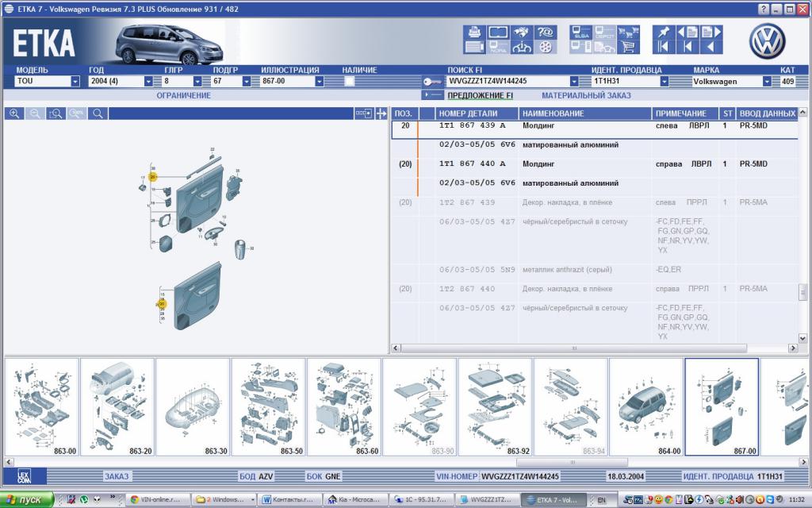Click the zoom in magnifier icon
Viewport: 812px width, 508px height.
14,114
